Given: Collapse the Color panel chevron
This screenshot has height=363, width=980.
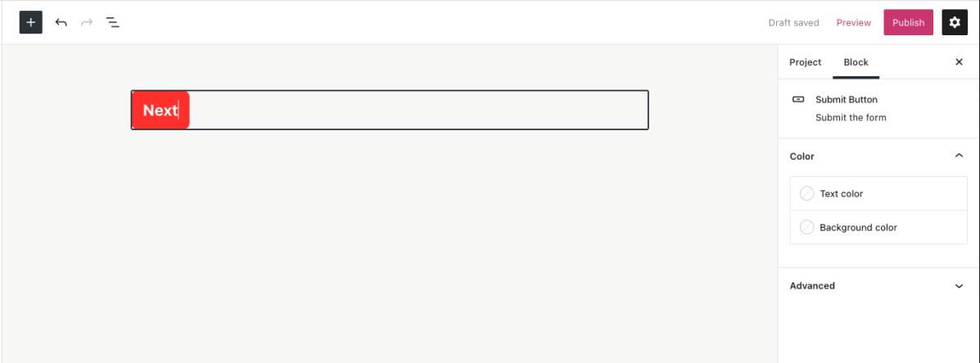Looking at the screenshot, I should (x=959, y=156).
